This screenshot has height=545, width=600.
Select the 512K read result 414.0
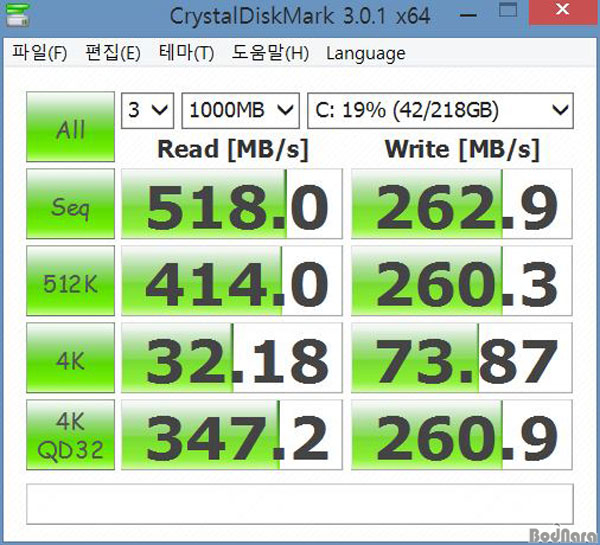click(x=232, y=281)
